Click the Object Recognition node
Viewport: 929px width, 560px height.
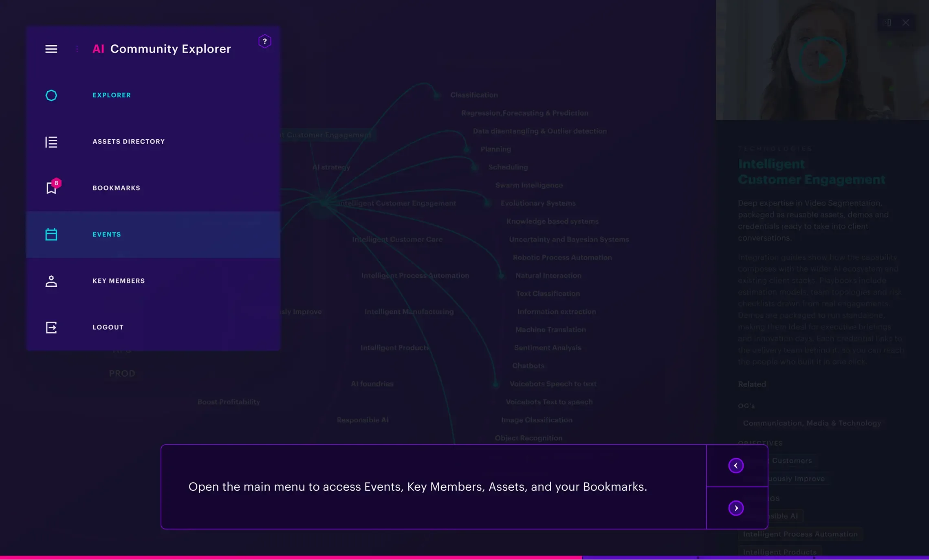pos(528,438)
